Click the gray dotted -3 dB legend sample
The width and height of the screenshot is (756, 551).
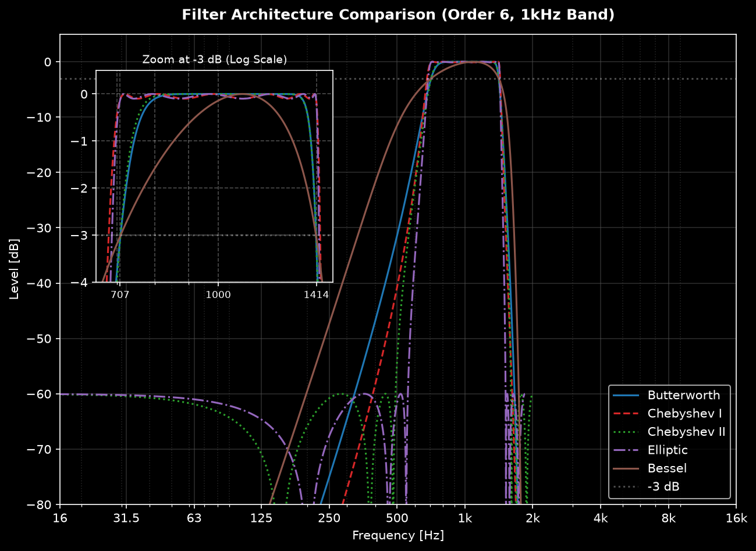626,486
